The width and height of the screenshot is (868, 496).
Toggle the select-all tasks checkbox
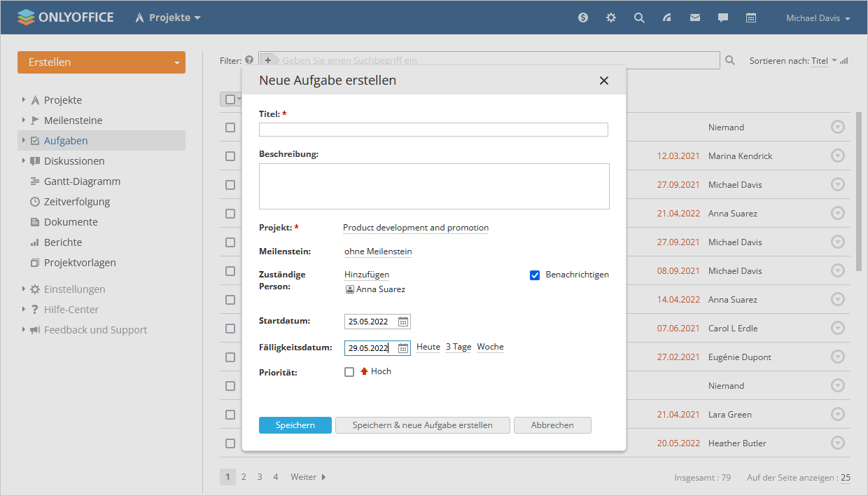230,99
